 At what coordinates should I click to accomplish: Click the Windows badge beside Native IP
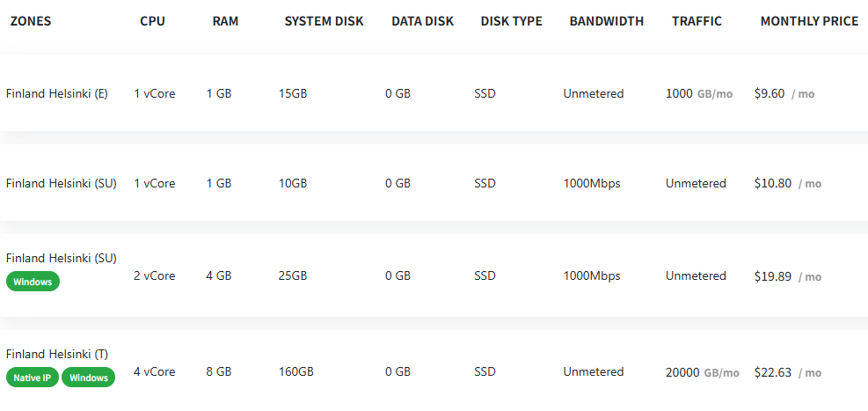(89, 378)
